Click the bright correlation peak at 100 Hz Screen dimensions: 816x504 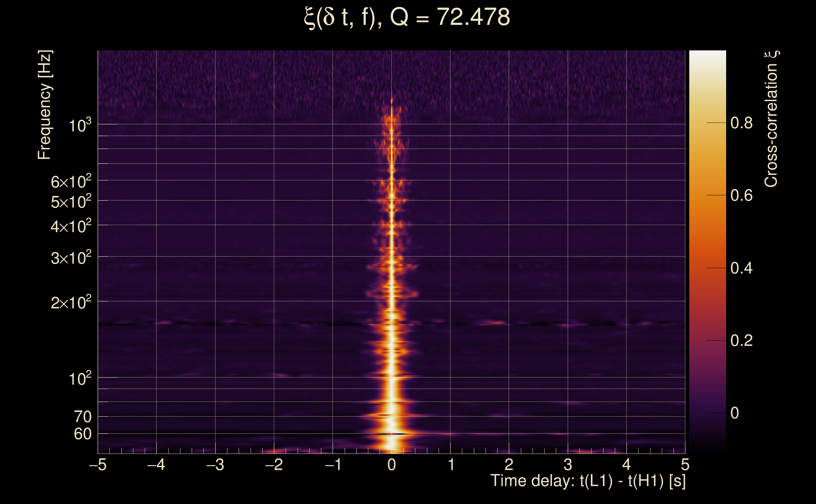point(392,377)
